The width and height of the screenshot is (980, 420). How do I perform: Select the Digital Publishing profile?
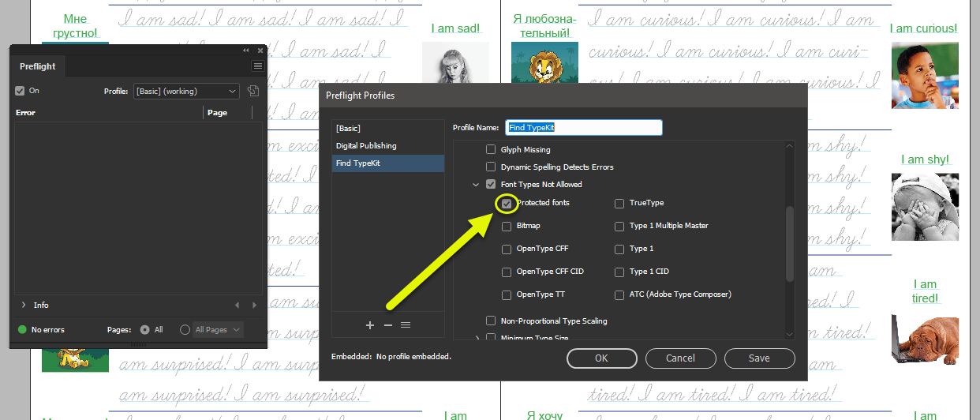point(387,146)
